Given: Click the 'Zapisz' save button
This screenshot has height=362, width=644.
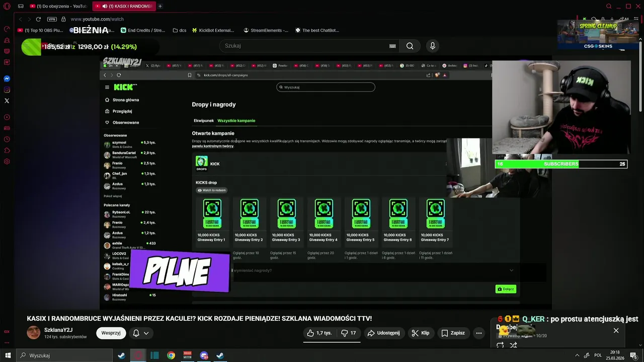Looking at the screenshot, I should [x=453, y=333].
